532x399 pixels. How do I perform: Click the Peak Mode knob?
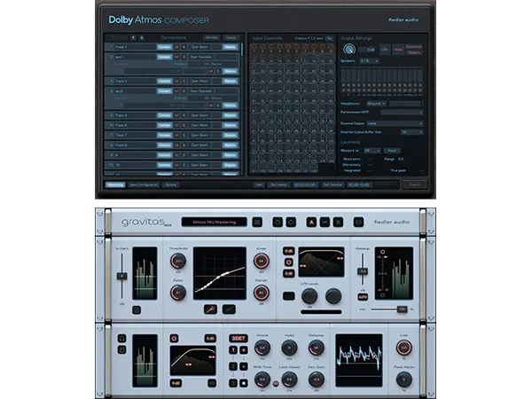point(404,379)
